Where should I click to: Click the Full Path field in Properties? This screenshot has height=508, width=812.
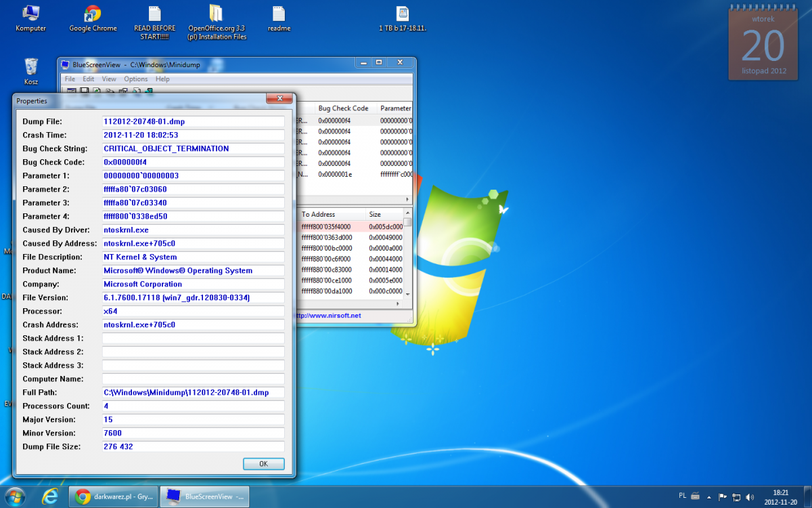[194, 392]
